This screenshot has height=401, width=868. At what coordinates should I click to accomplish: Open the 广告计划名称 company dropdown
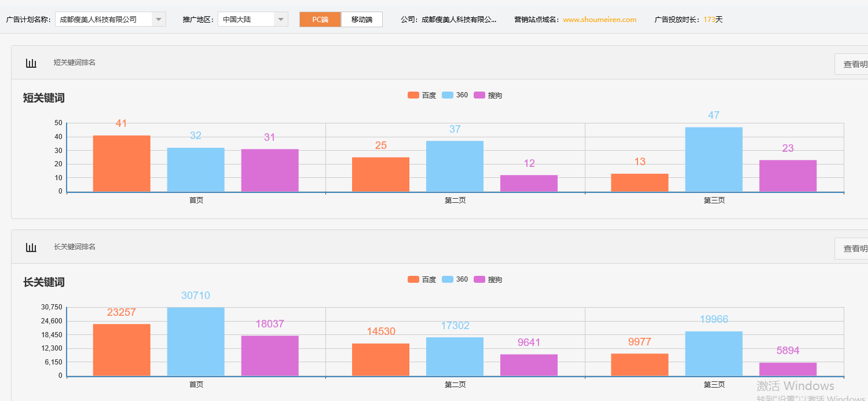pyautogui.click(x=158, y=19)
